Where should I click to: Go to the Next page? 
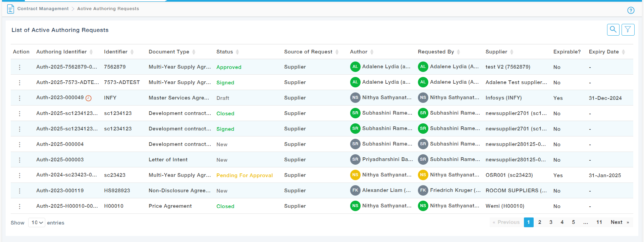(619, 222)
